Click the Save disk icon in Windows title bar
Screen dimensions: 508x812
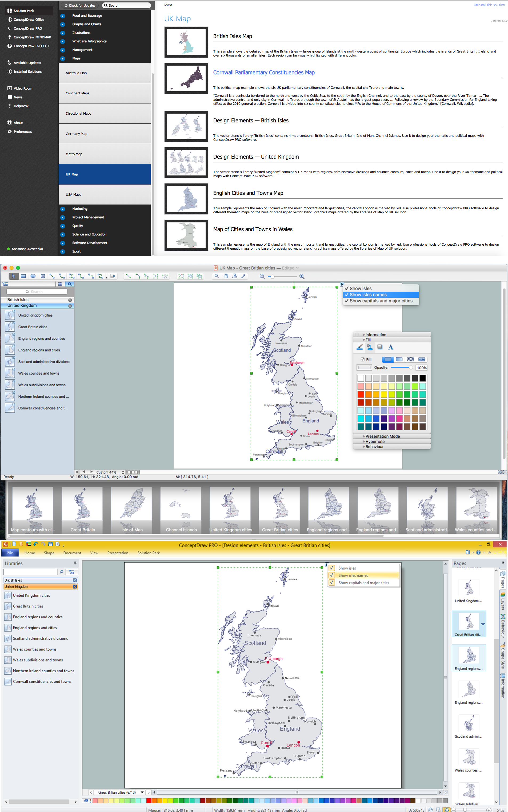coord(50,544)
